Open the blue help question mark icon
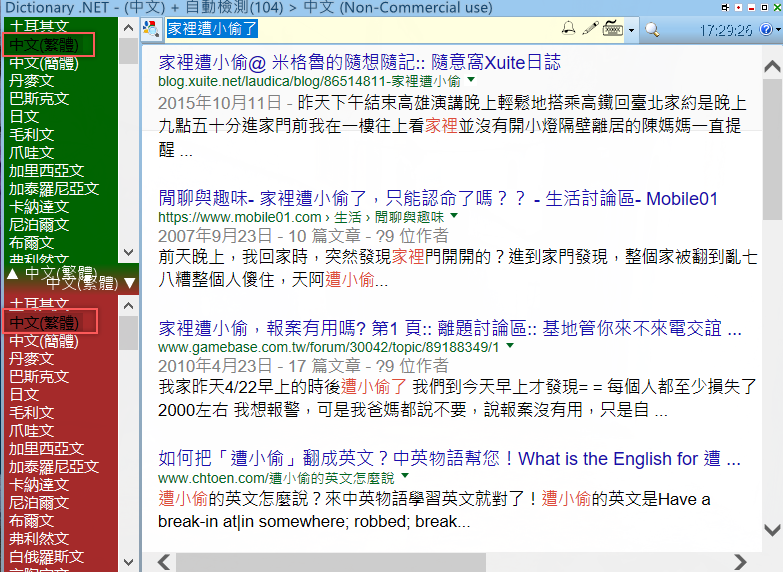 (x=766, y=29)
